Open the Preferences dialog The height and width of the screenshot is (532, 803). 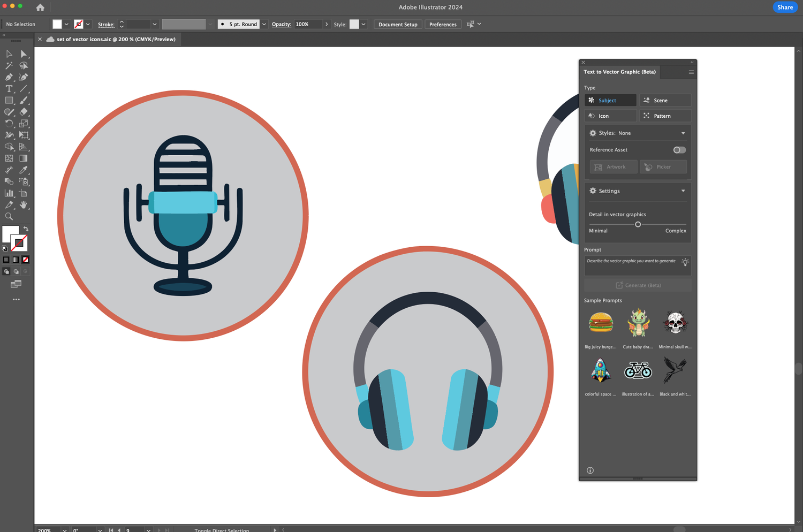click(x=443, y=24)
